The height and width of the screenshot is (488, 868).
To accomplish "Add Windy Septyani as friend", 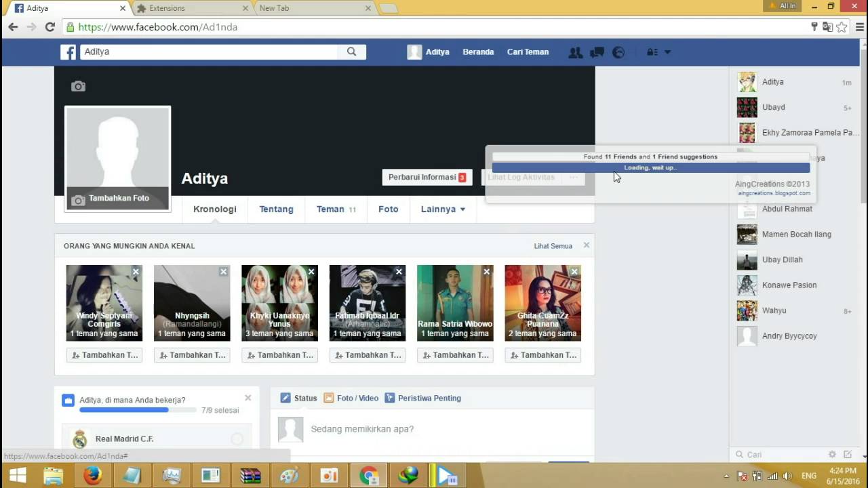I will (104, 354).
